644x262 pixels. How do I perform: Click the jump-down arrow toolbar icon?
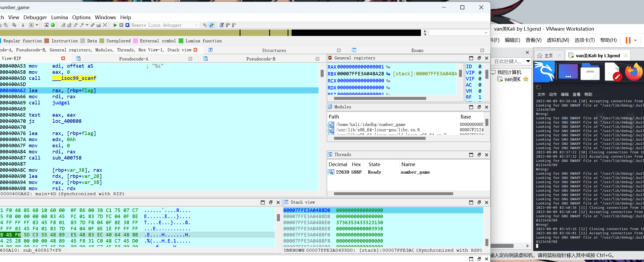[x=23, y=25]
